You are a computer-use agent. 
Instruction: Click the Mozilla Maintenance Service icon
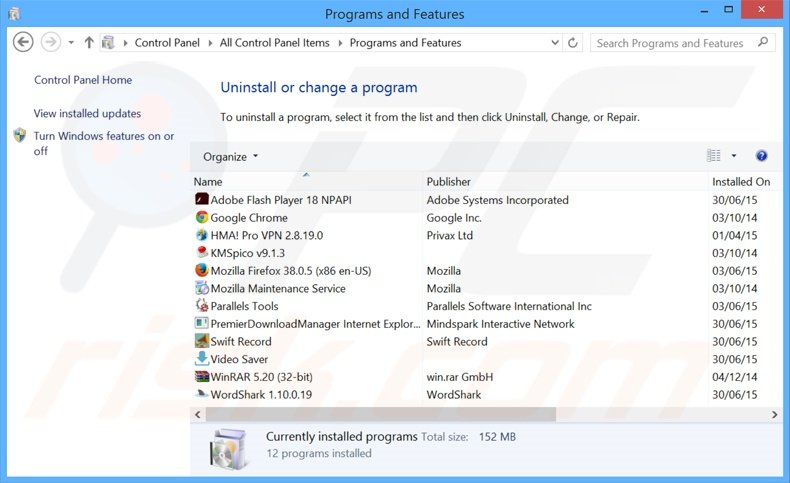coord(202,288)
